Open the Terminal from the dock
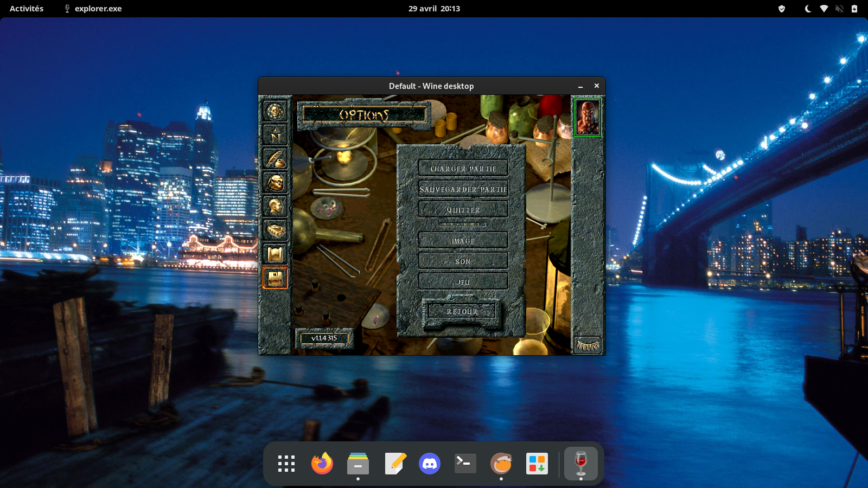This screenshot has height=488, width=868. click(x=465, y=464)
